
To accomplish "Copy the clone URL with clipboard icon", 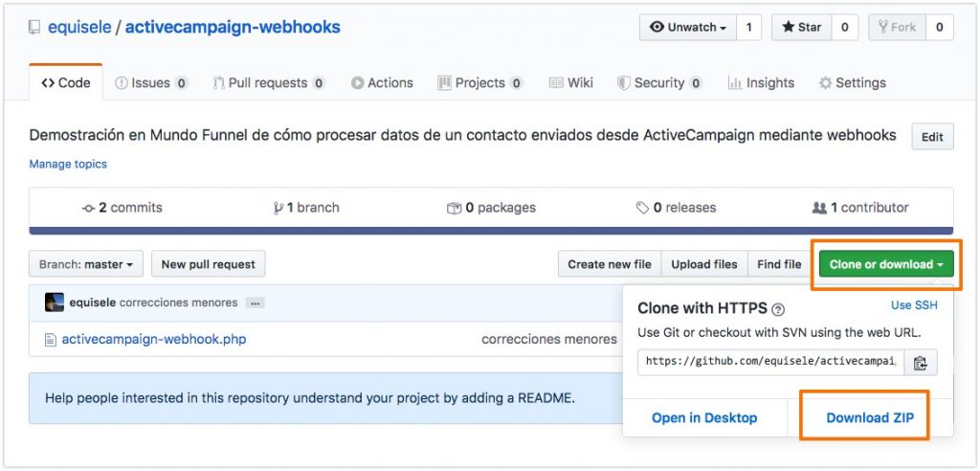I will point(920,362).
